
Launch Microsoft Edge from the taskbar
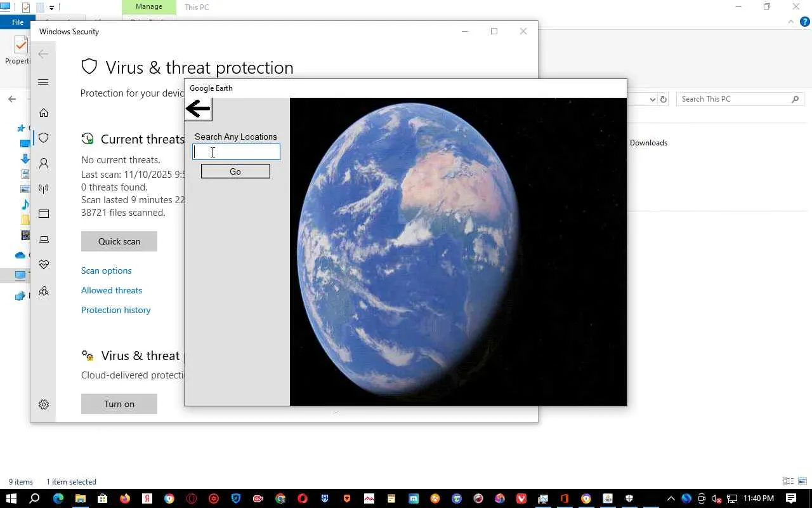tap(58, 498)
